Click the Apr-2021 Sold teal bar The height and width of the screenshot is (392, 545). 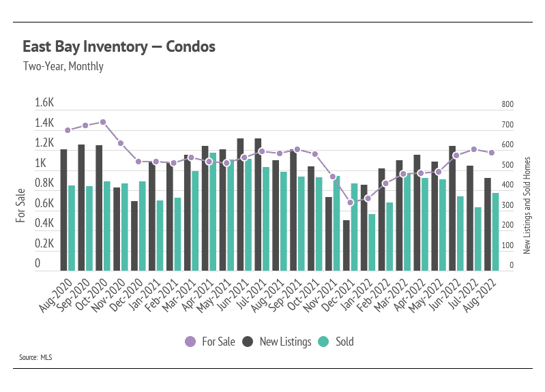[213, 212]
